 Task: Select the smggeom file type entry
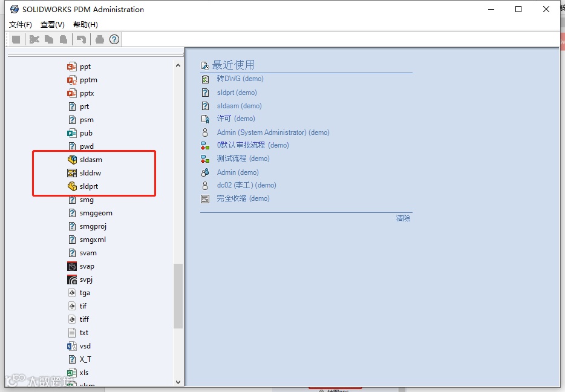pyautogui.click(x=96, y=213)
